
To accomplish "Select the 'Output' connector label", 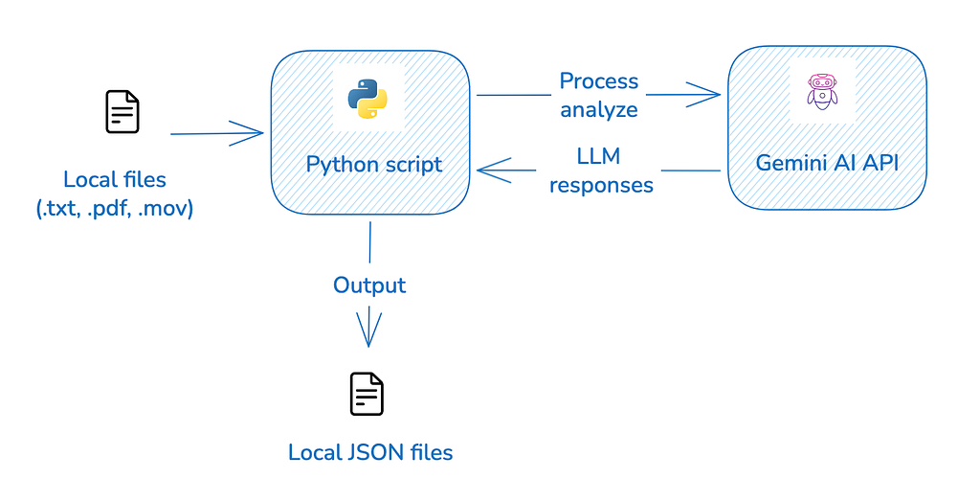I will click(x=369, y=285).
